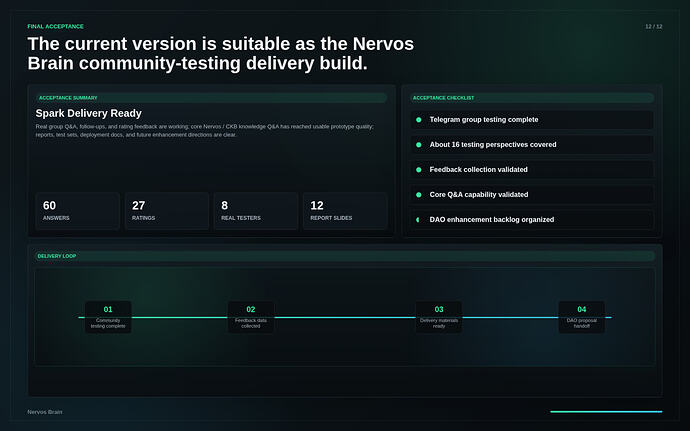The image size is (690, 431).
Task: Click the Nervos Brain footer text
Action: click(x=44, y=412)
